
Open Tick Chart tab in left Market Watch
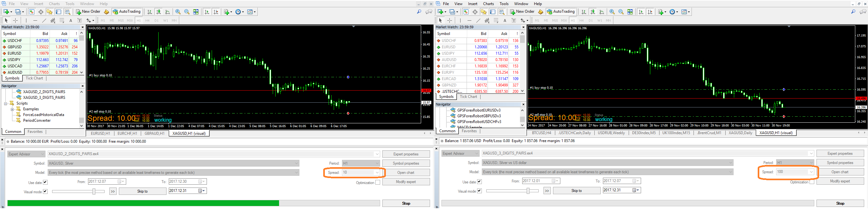pyautogui.click(x=34, y=78)
